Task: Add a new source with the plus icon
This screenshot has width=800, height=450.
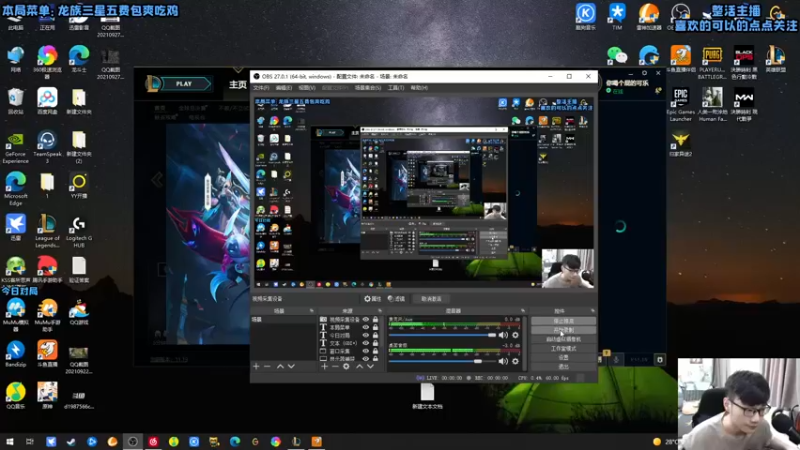Action: point(324,366)
